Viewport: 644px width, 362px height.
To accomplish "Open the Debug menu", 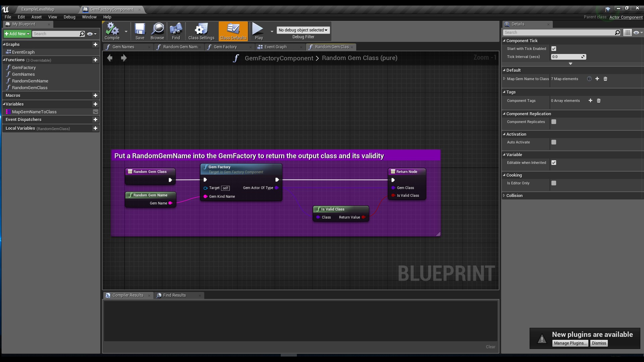I will coord(69,17).
